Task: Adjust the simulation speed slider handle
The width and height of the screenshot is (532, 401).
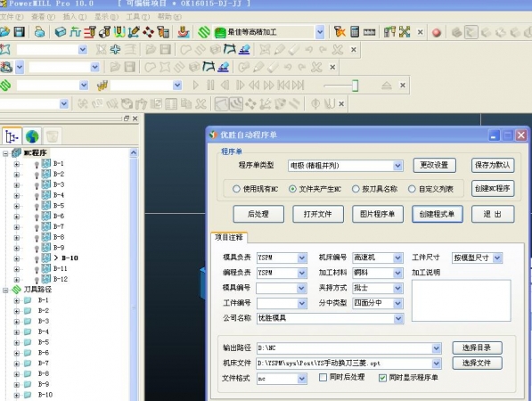Action: (x=355, y=86)
